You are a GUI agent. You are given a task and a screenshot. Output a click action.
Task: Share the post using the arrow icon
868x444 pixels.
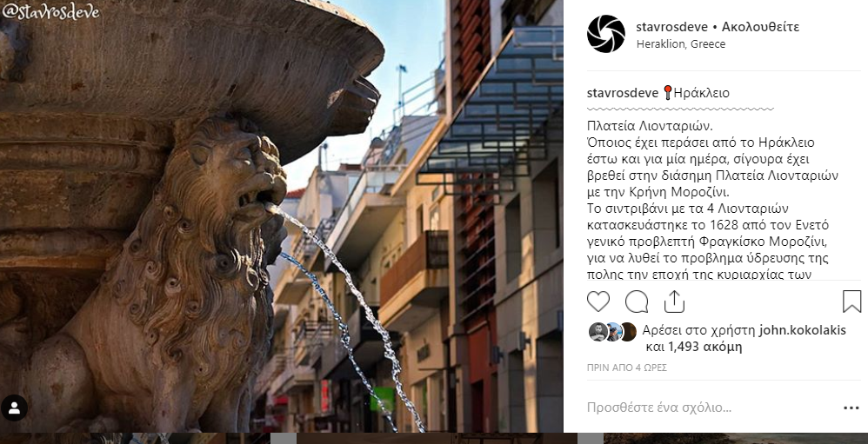674,302
